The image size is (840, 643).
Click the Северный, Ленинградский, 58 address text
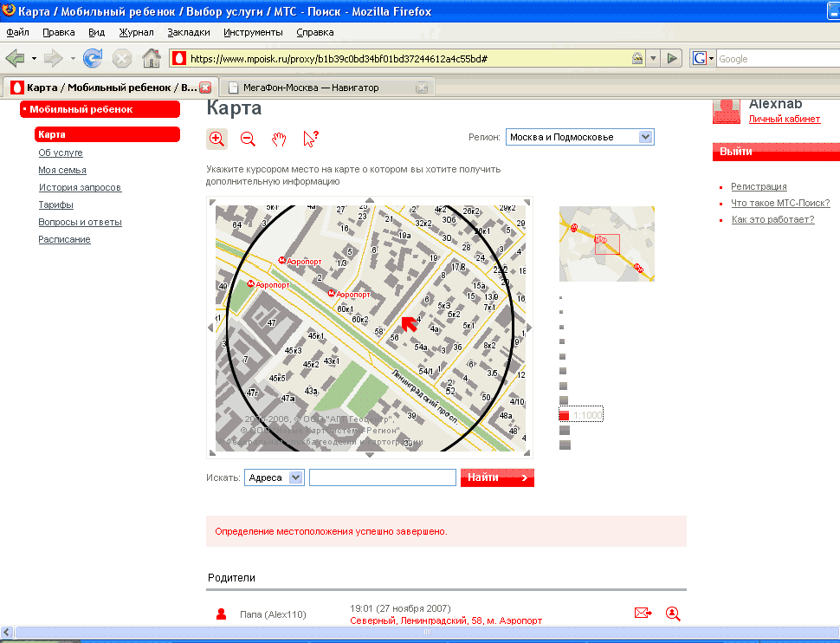[446, 620]
